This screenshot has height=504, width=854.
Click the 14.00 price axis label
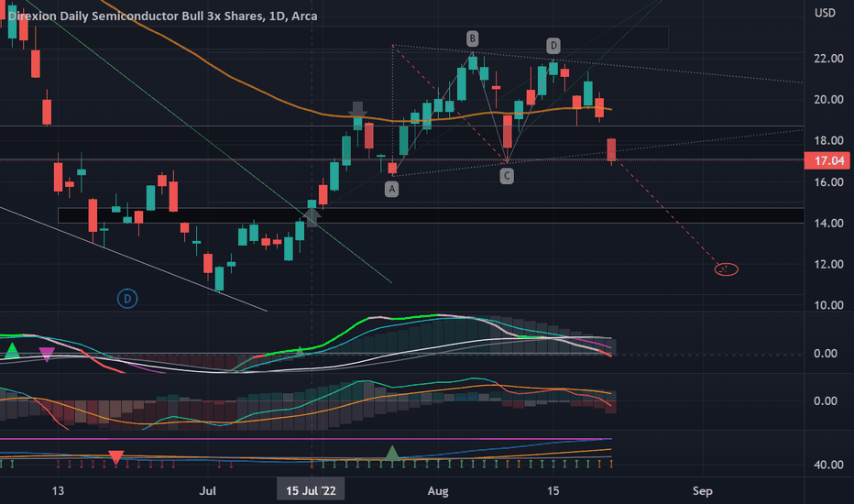[828, 223]
